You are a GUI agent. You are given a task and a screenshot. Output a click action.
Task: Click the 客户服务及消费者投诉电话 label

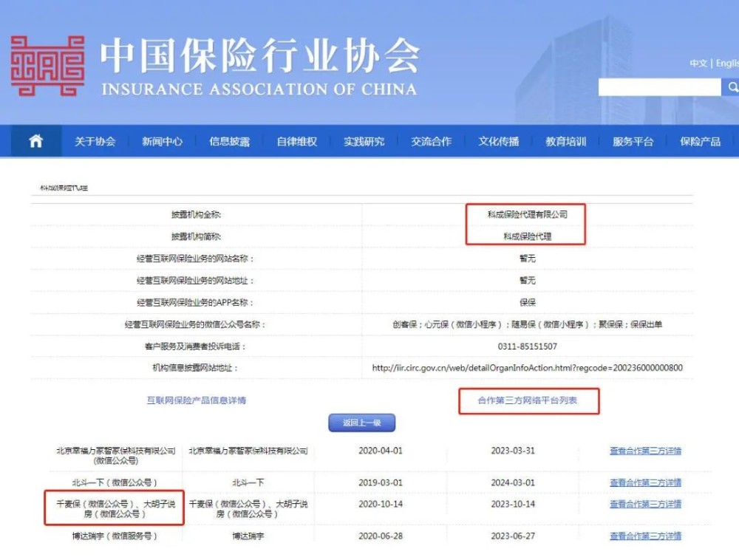tap(196, 346)
